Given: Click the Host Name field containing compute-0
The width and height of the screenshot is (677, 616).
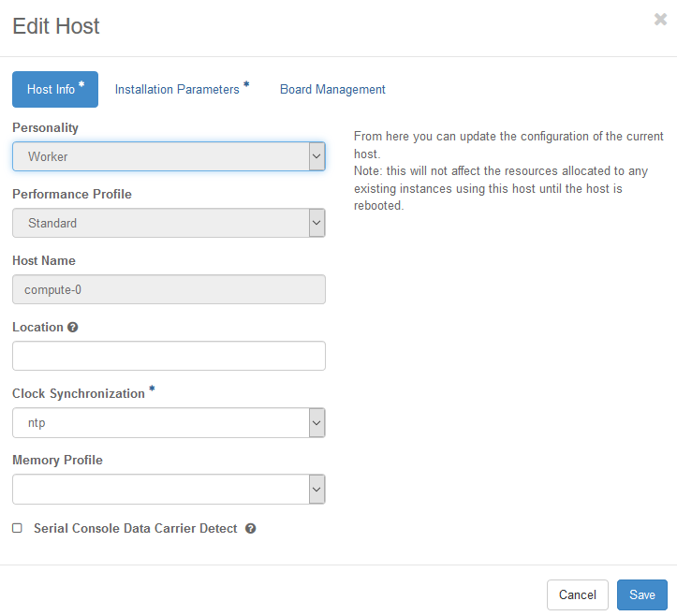Looking at the screenshot, I should point(169,289).
